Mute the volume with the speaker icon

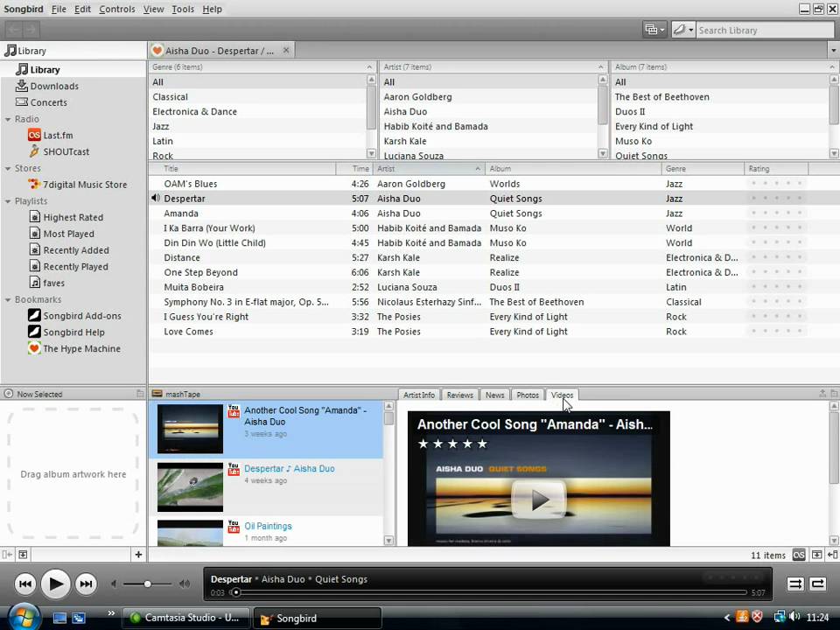(114, 584)
